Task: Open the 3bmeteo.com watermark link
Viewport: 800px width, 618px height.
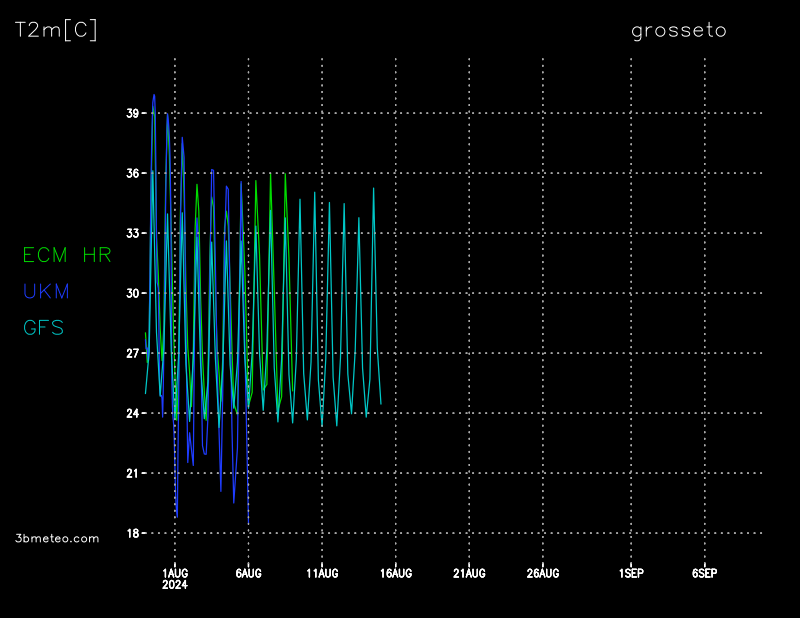Action: [x=57, y=538]
